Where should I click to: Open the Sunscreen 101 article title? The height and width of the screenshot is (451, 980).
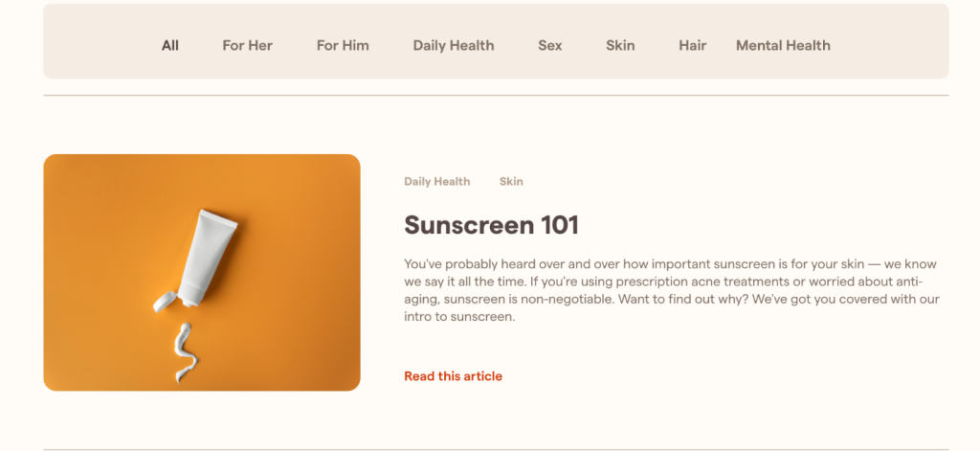tap(491, 225)
